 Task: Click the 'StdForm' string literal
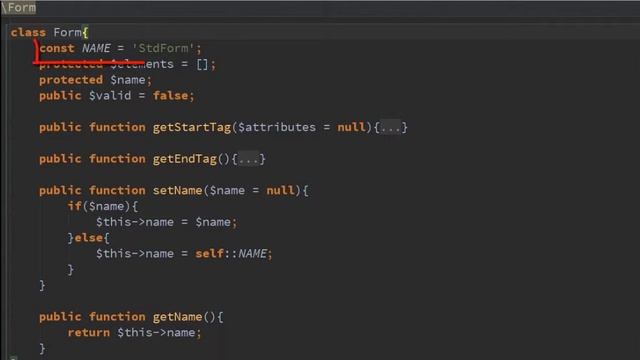pos(163,48)
